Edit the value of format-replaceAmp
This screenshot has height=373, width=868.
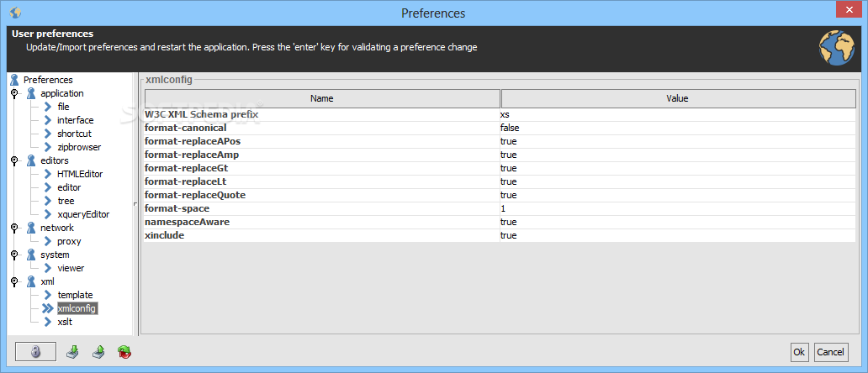(678, 155)
